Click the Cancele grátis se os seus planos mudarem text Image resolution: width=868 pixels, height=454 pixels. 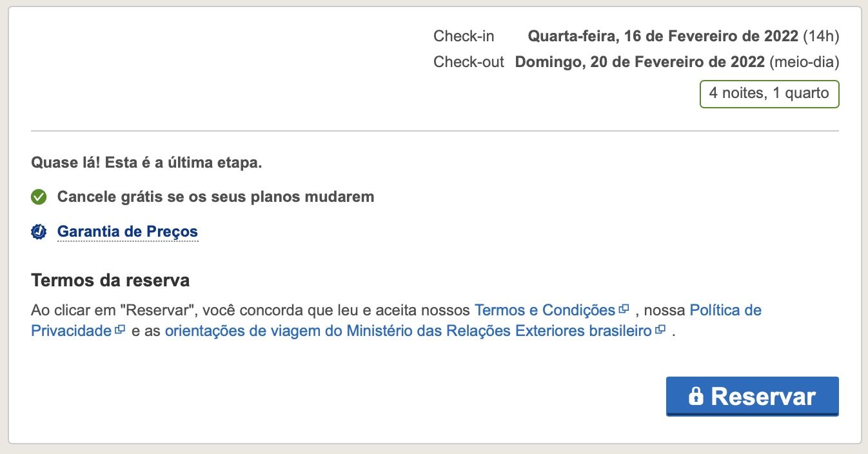click(x=215, y=197)
